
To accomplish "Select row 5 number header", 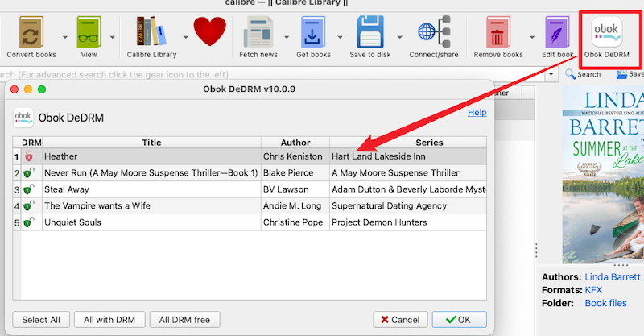I will coord(16,222).
